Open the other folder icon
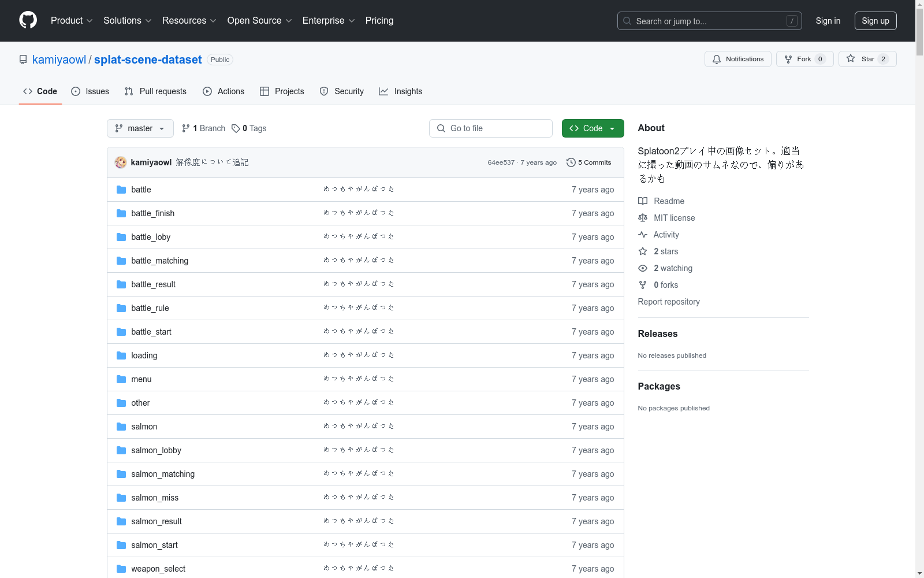Image resolution: width=924 pixels, height=578 pixels. point(121,403)
